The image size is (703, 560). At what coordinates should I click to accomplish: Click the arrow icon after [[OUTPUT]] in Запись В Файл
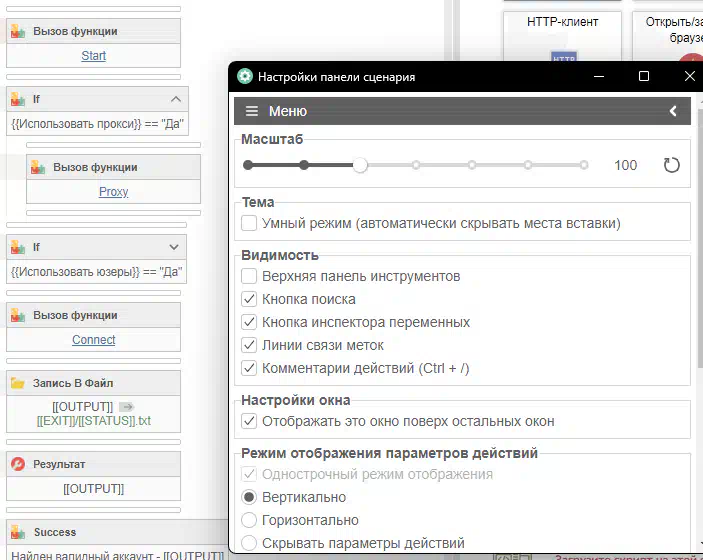[127, 407]
